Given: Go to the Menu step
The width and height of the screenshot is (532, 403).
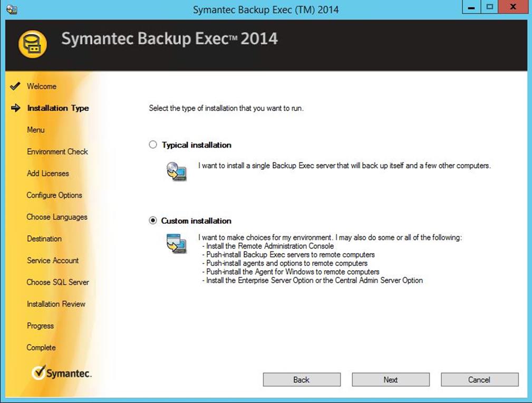Looking at the screenshot, I should [x=36, y=130].
